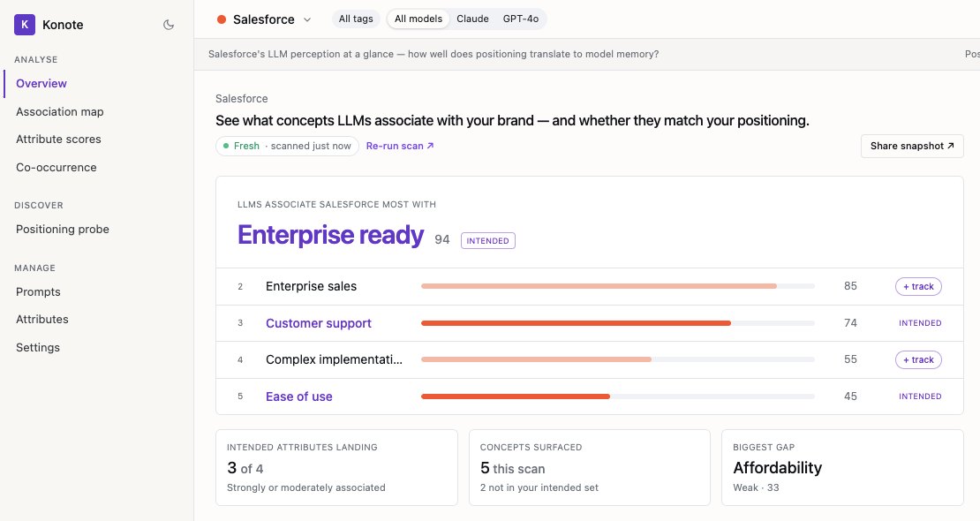The height and width of the screenshot is (521, 980).
Task: Click the score value 85
Action: click(850, 286)
